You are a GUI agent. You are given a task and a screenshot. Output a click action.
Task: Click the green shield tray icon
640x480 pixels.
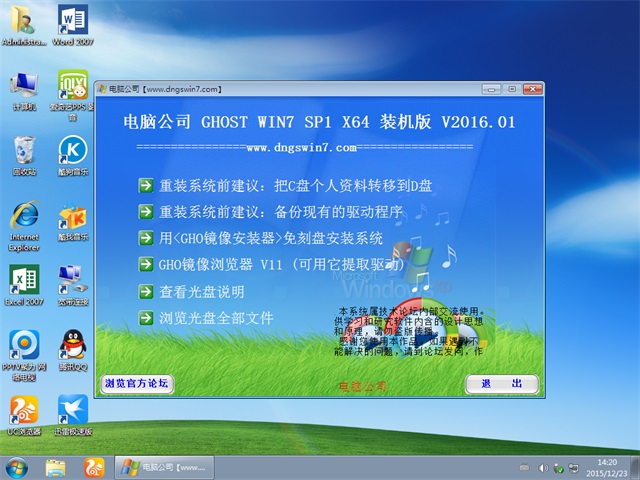(558, 468)
